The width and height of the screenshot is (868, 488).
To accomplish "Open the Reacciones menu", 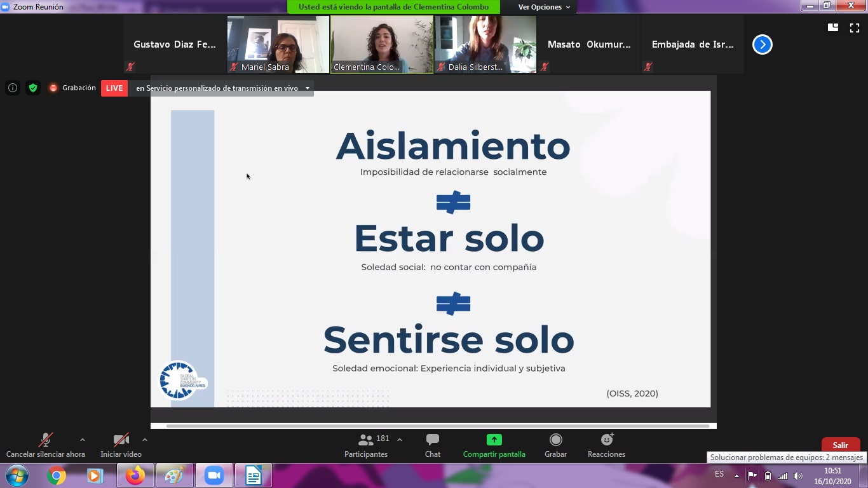I will point(607,446).
